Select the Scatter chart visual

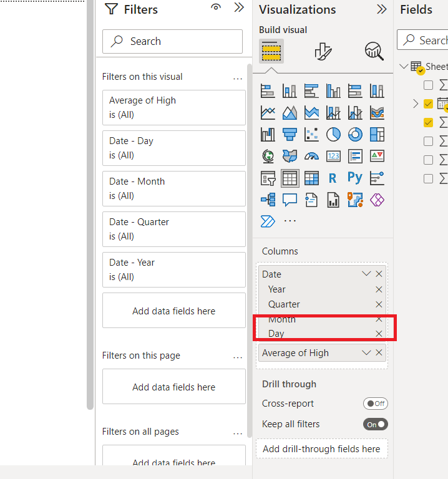[x=311, y=135]
